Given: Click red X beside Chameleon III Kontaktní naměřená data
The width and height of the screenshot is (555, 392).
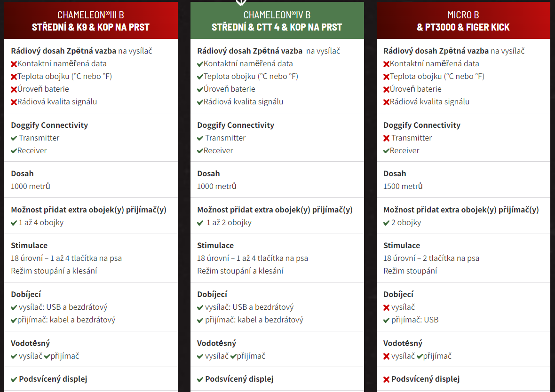Looking at the screenshot, I should coord(14,64).
